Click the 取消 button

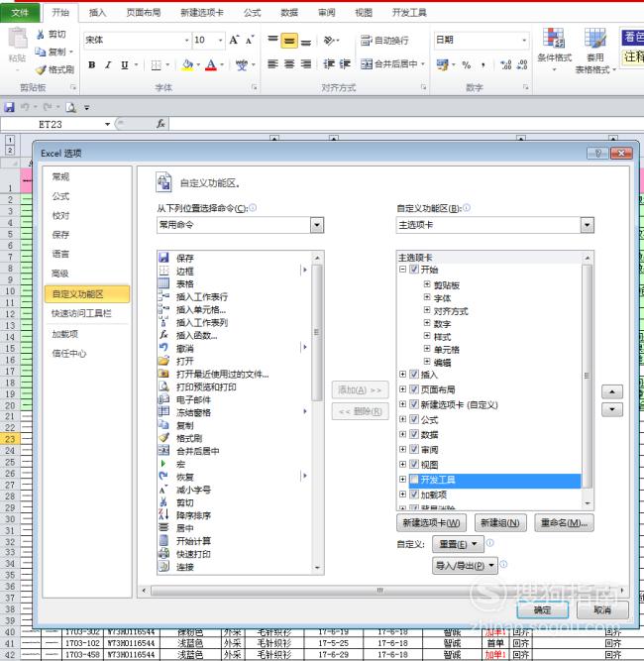click(x=602, y=610)
